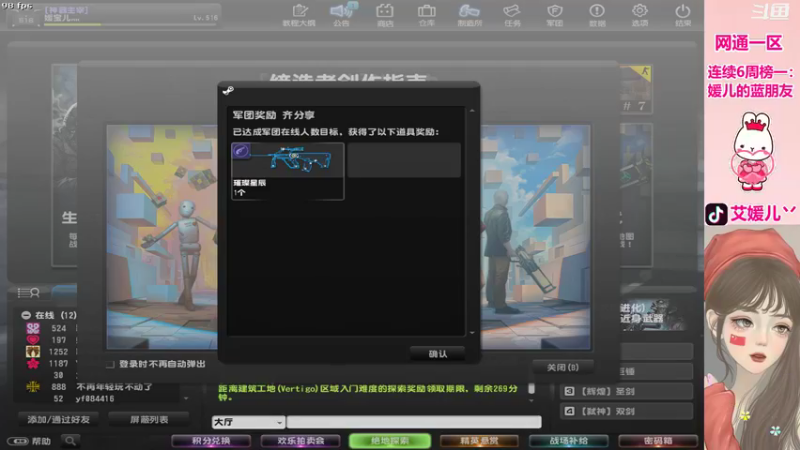Open the 大厅 chat channel dropdown
The width and height of the screenshot is (800, 450).
(x=248, y=422)
